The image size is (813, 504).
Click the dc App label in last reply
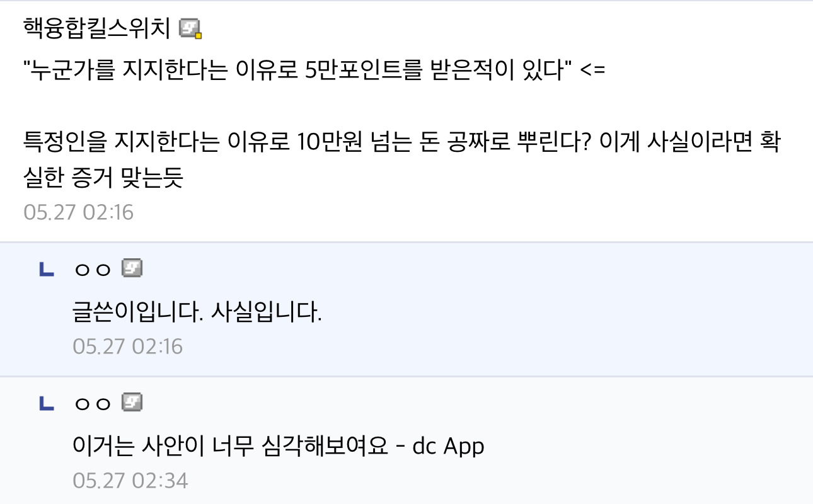(448, 447)
